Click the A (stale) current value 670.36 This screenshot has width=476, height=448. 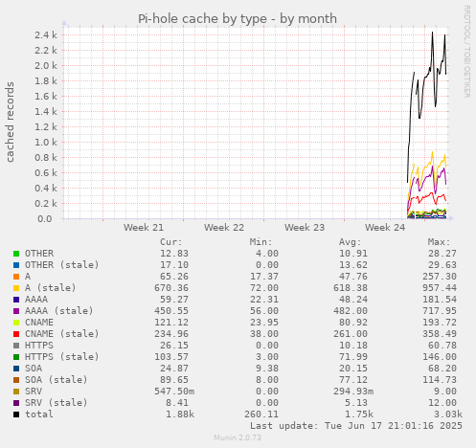coord(171,288)
